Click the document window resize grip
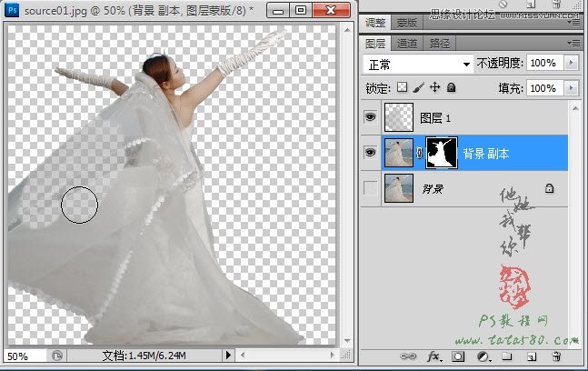 click(x=347, y=355)
